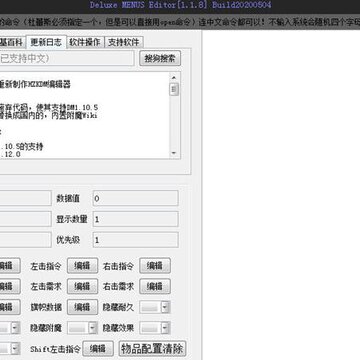Open the 隐藏附魔 dropdown
This screenshot has width=360, height=360.
82,328
